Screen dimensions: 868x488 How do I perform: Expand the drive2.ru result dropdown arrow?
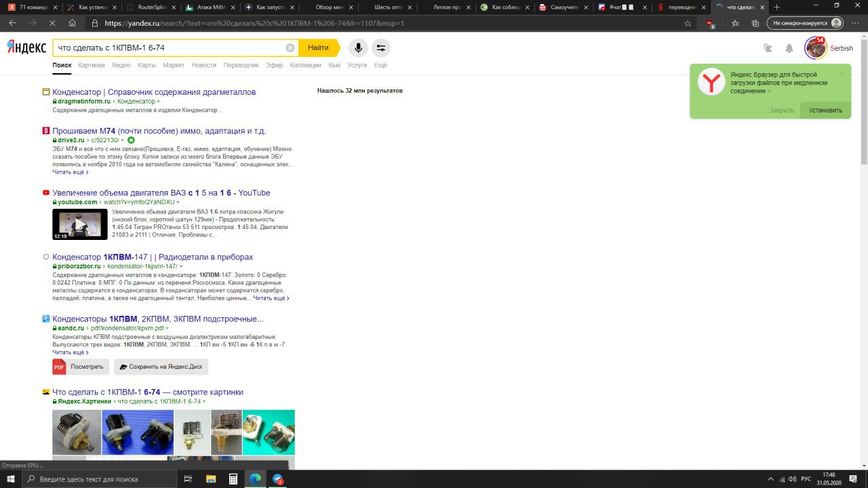tap(122, 140)
